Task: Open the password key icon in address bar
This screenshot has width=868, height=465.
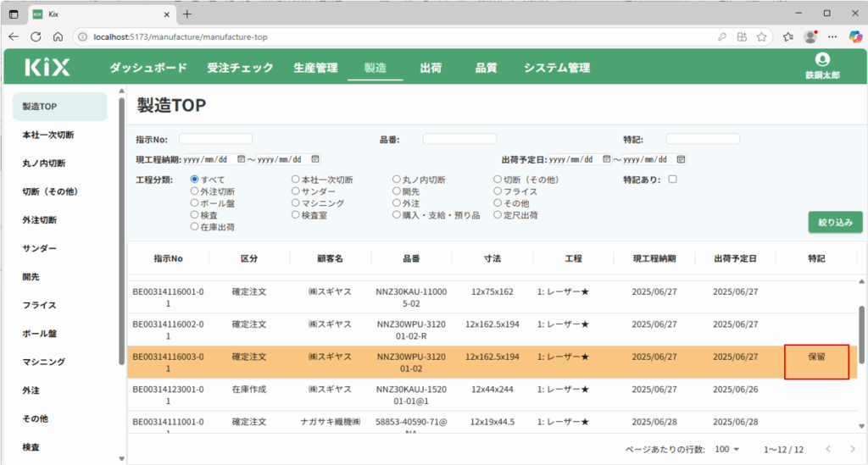Action: [x=722, y=37]
